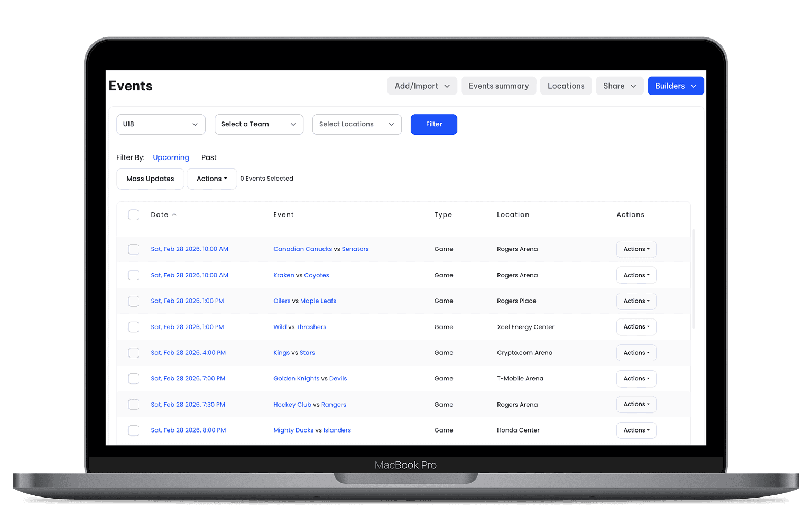The image size is (812, 516).
Task: Open the Golden Knights team link
Action: point(296,379)
